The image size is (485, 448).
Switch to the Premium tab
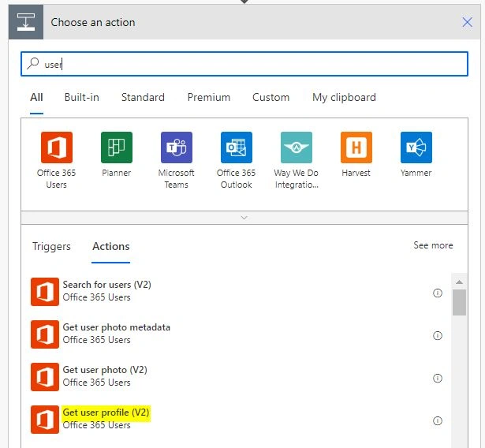pos(209,98)
